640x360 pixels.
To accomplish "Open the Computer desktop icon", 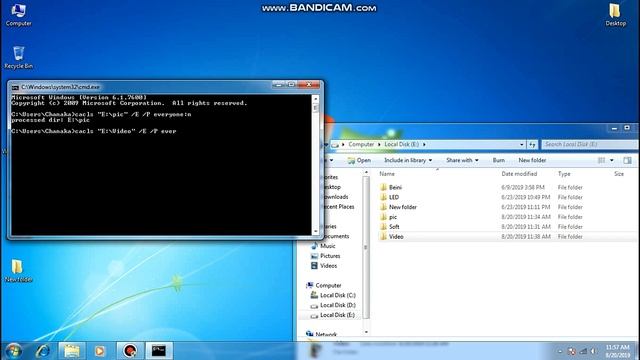I will 18,15.
